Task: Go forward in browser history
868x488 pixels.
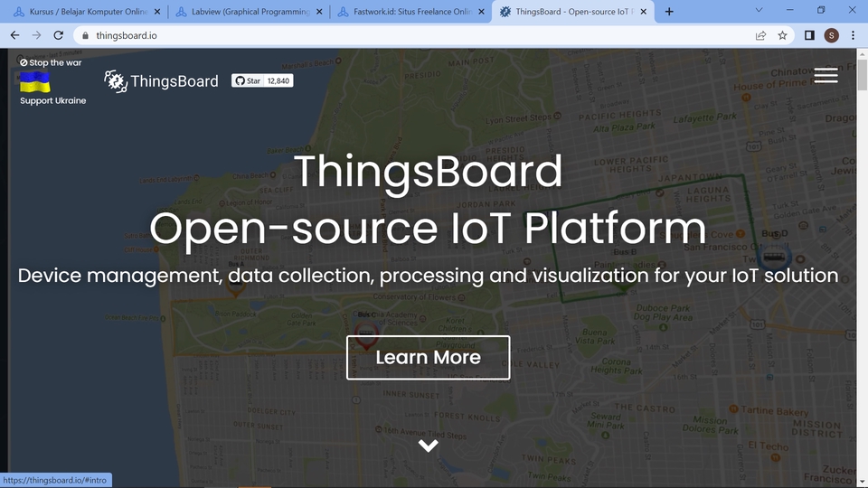Action: [36, 35]
